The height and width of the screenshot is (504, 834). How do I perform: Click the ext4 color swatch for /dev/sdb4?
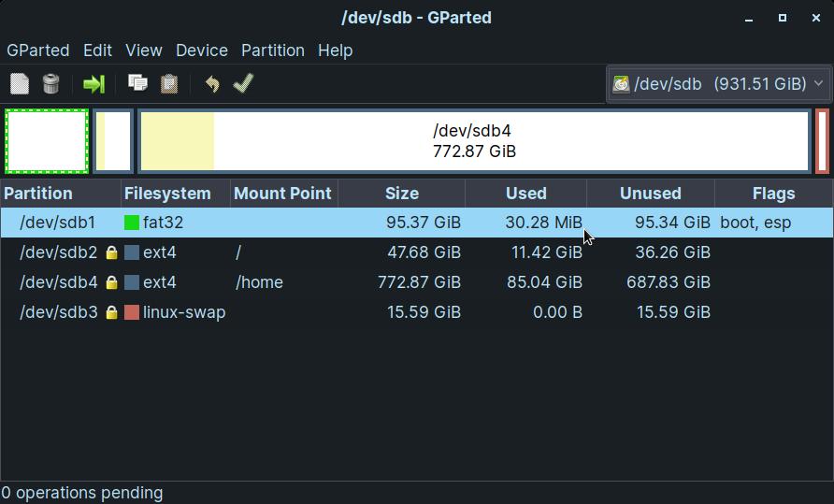point(132,282)
